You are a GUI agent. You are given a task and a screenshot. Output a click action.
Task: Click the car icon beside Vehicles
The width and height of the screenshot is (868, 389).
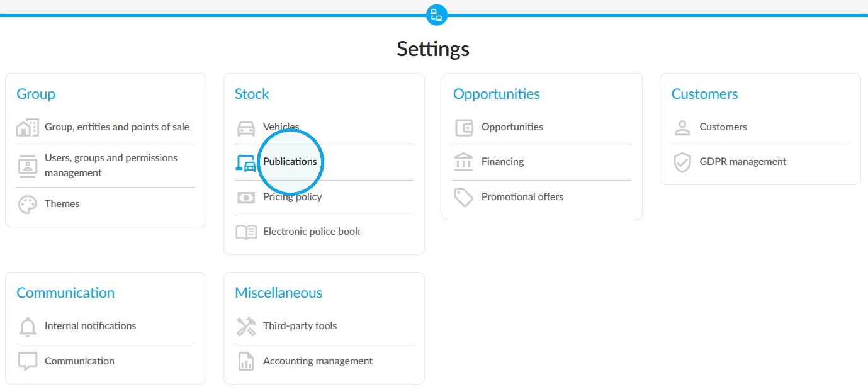tap(246, 128)
